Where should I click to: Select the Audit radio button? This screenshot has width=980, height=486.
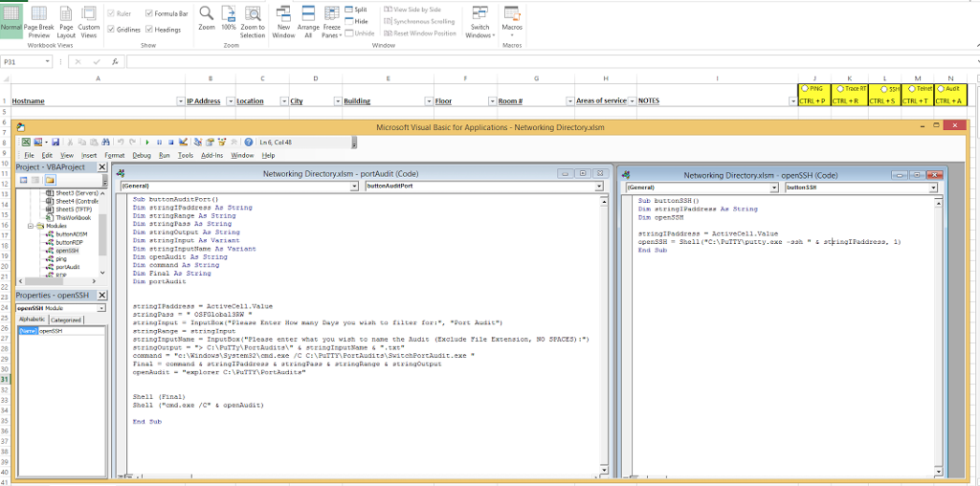pos(942,89)
